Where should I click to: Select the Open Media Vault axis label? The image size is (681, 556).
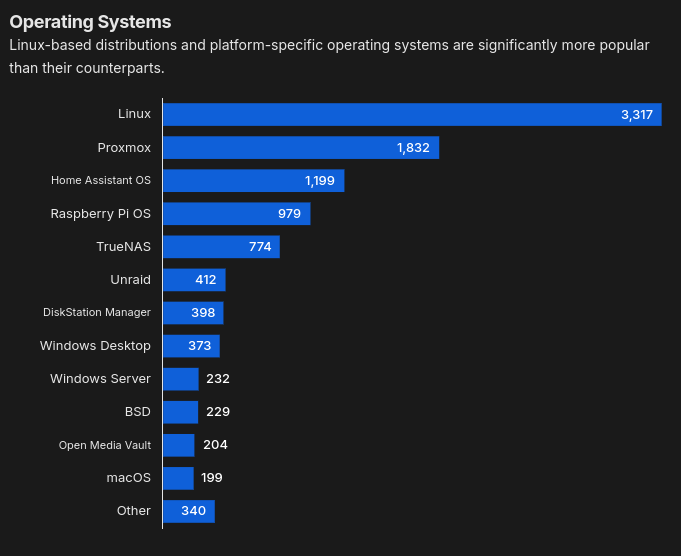pos(104,445)
